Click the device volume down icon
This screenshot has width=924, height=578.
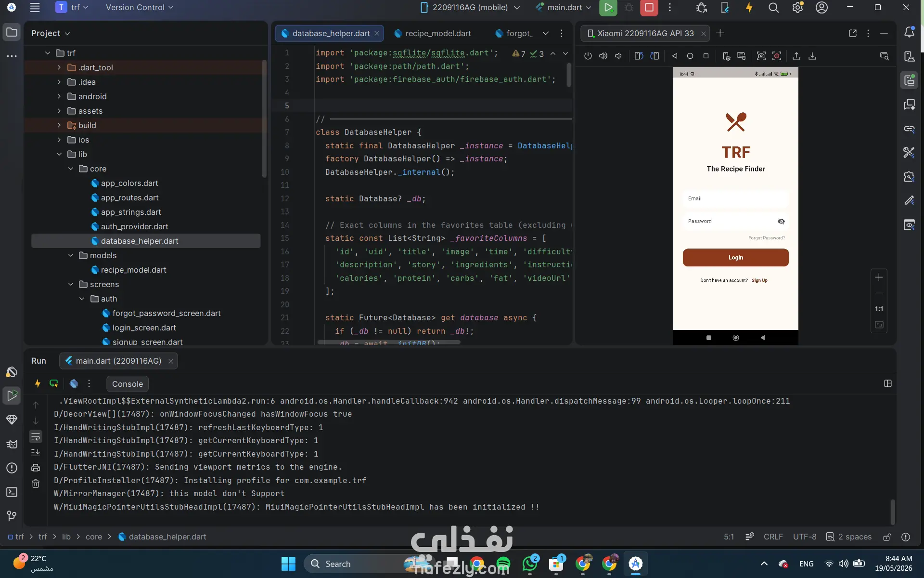[x=618, y=56]
